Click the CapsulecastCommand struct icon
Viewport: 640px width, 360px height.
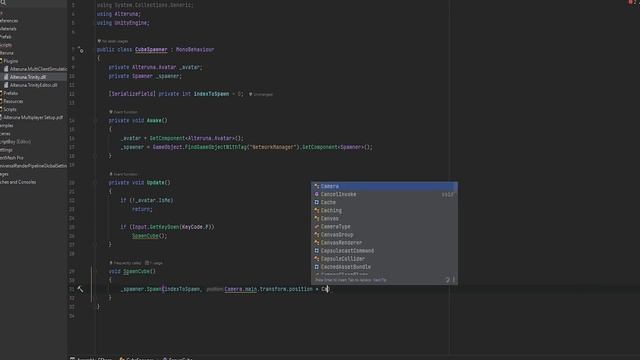[316, 251]
